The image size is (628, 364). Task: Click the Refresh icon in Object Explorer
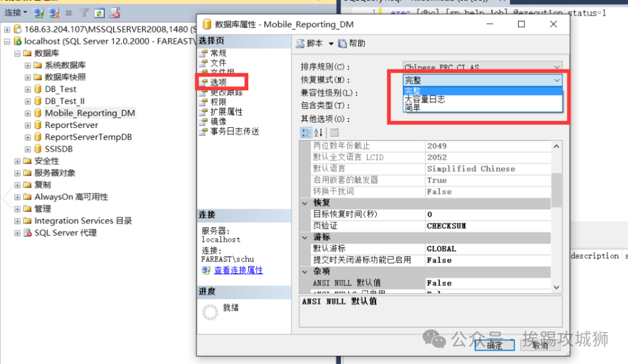pos(99,12)
